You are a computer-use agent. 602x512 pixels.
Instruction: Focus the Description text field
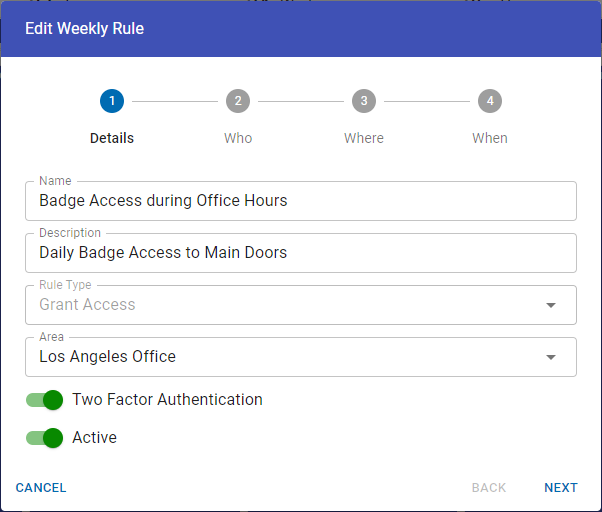click(x=300, y=253)
